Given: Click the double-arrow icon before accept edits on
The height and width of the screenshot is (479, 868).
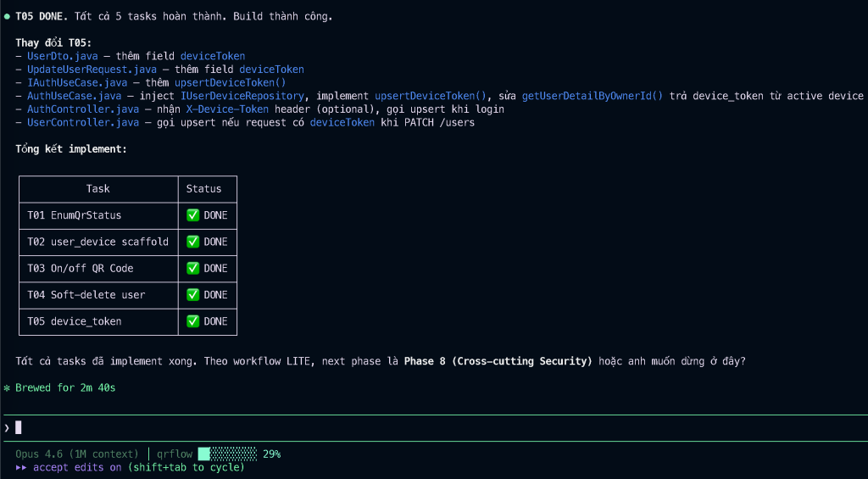Looking at the screenshot, I should click(x=21, y=467).
